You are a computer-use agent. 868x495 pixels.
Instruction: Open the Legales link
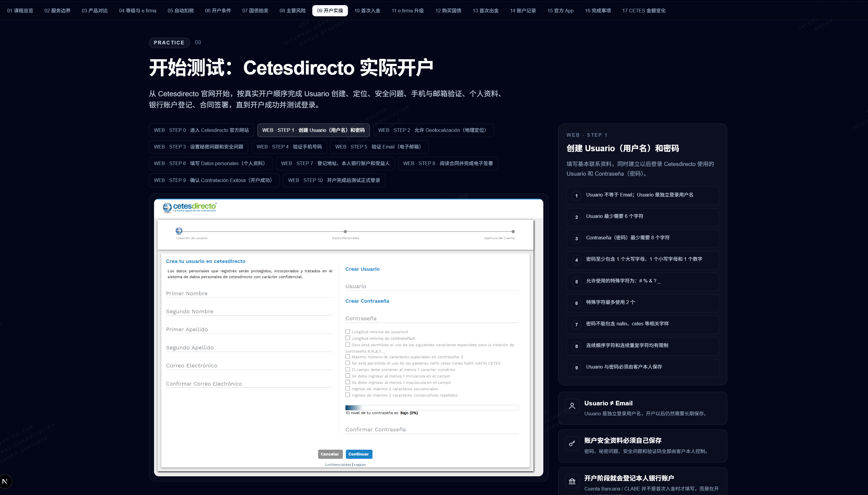pos(360,465)
